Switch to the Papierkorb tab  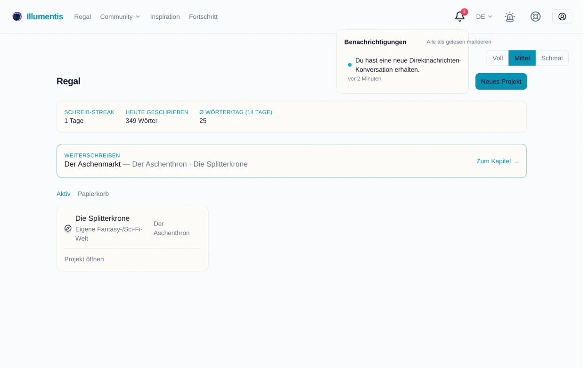pyautogui.click(x=93, y=194)
